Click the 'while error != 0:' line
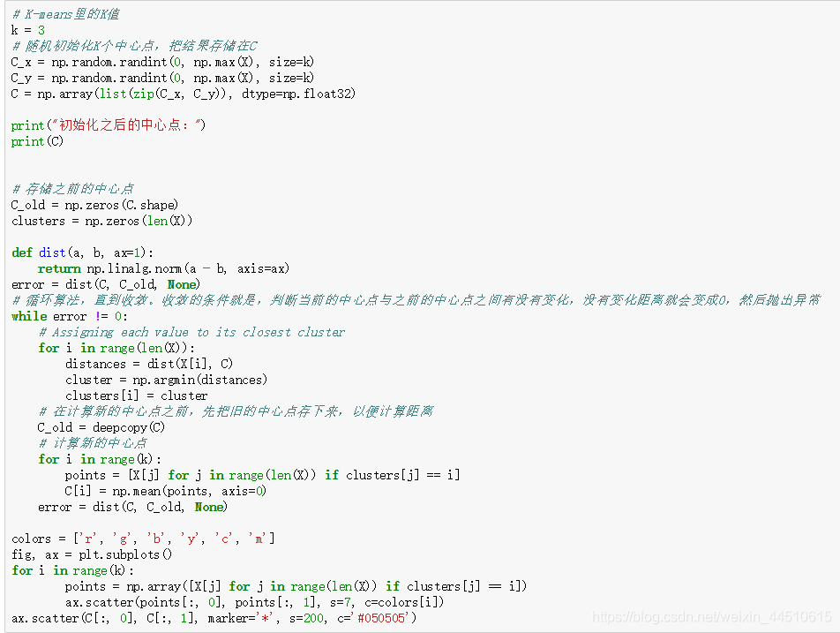 click(x=70, y=316)
